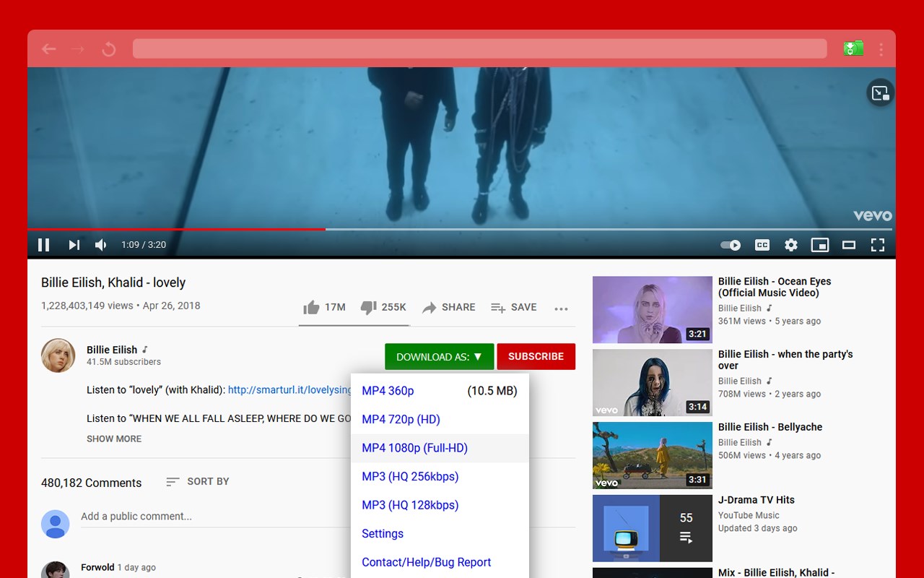Image resolution: width=924 pixels, height=578 pixels.
Task: Open the J-Drama TV Hits playlist thumbnail
Action: click(x=653, y=528)
